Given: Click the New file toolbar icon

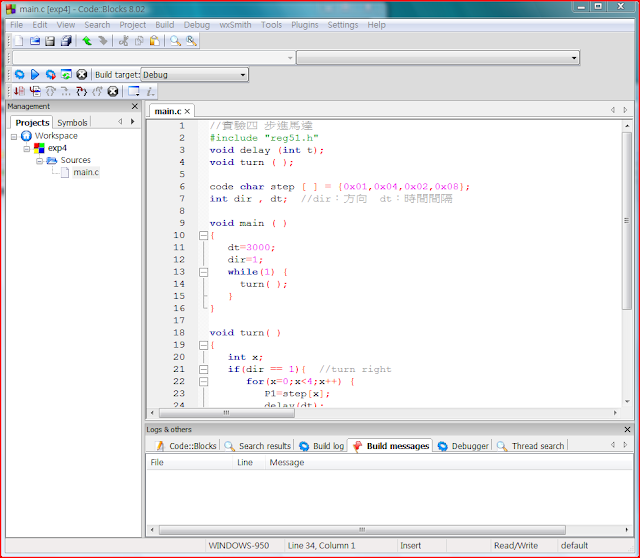Looking at the screenshot, I should (17, 41).
